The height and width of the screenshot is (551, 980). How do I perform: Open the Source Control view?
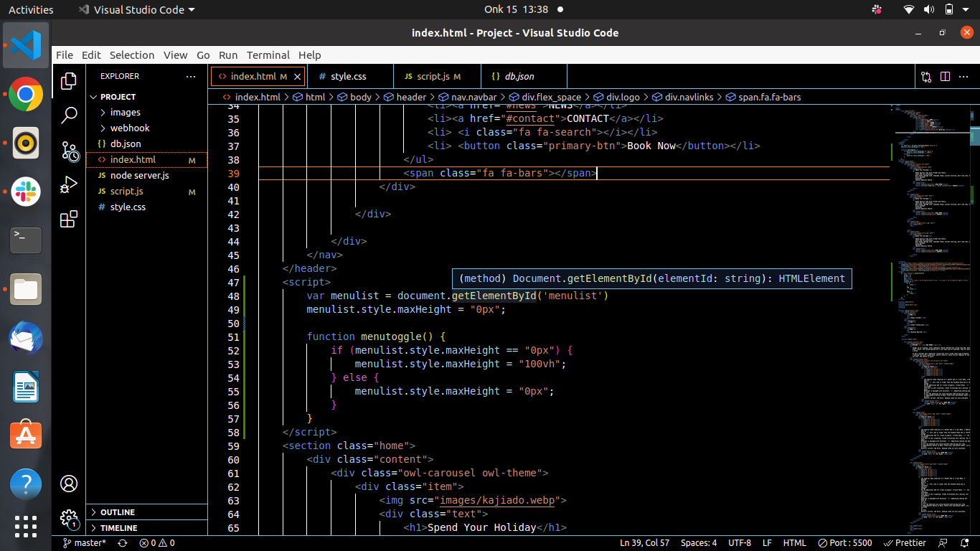(69, 150)
